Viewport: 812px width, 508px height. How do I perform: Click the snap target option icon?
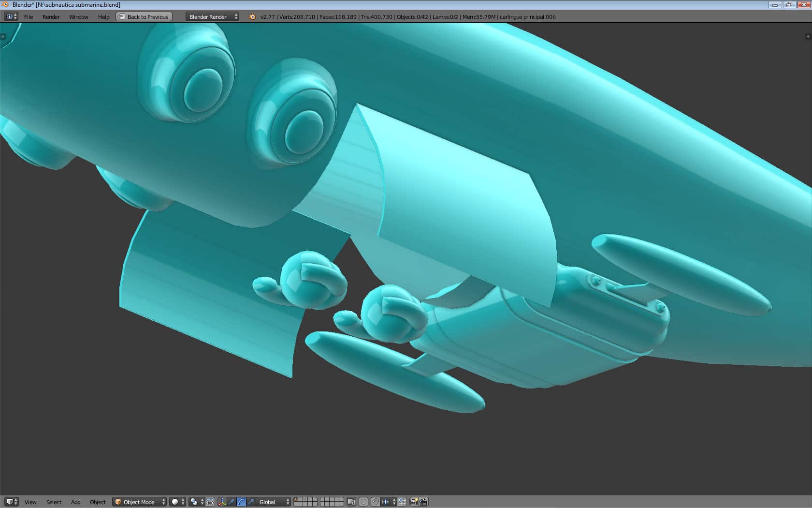(402, 502)
